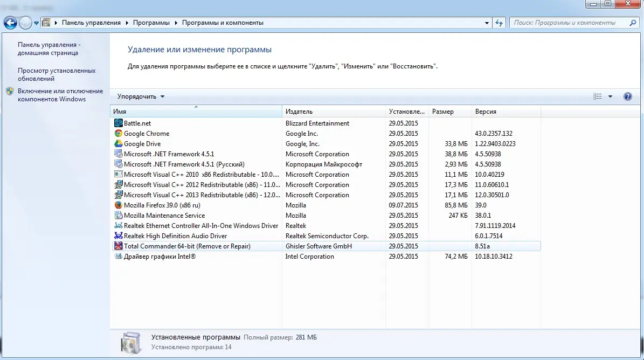644x360 pixels.
Task: Click the Battle.net program icon
Action: tap(118, 123)
